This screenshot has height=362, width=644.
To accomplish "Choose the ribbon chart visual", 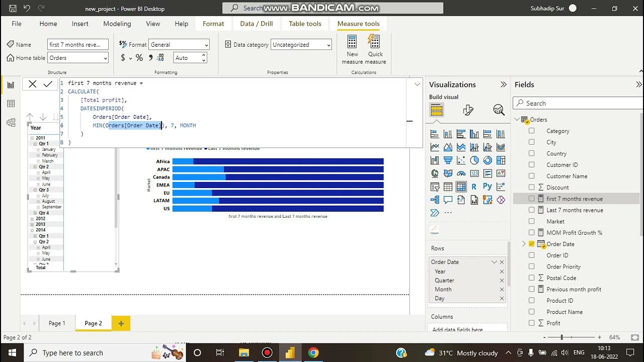I will tap(501, 147).
